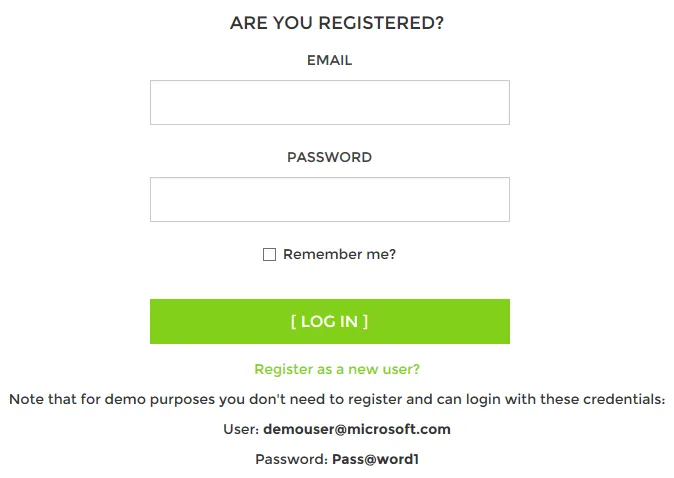
Task: Focus the text box below PASSWORD
Action: coord(329,200)
